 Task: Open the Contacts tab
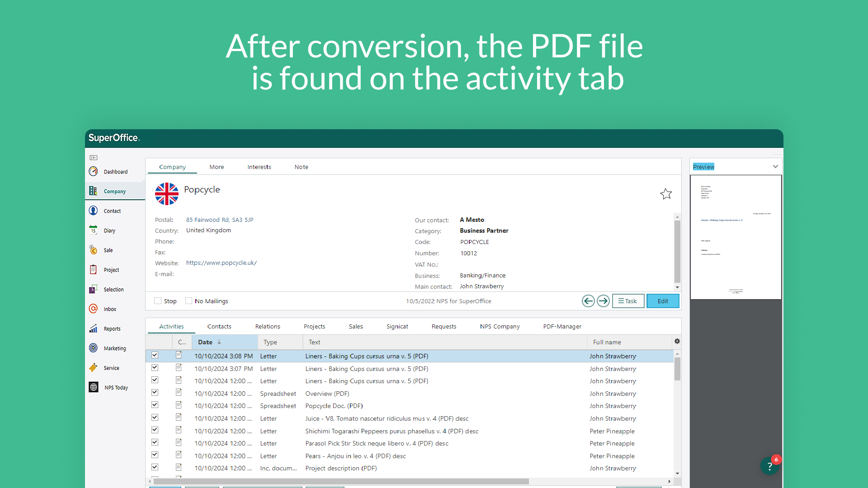point(219,326)
